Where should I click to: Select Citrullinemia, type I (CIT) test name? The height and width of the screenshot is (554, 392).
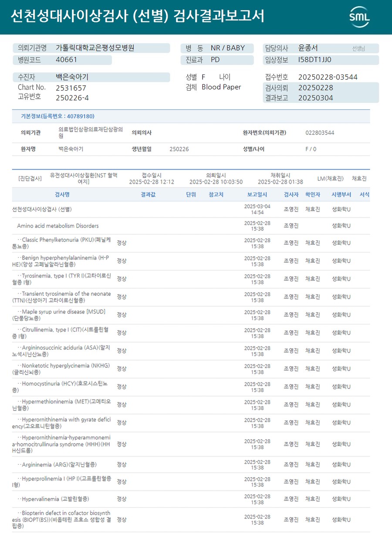coord(61,333)
